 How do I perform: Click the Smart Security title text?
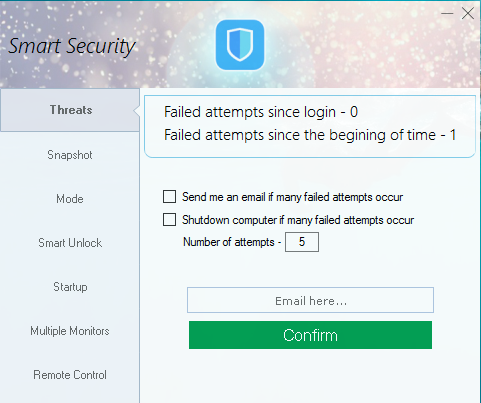point(72,46)
